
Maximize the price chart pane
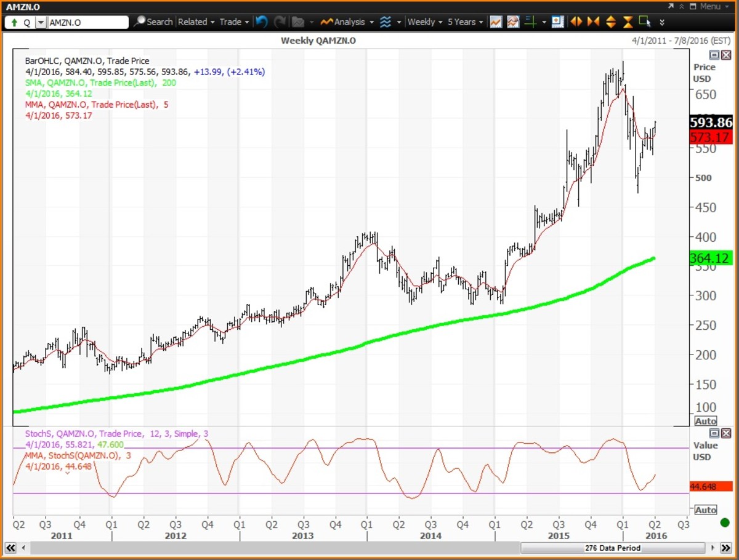point(714,55)
